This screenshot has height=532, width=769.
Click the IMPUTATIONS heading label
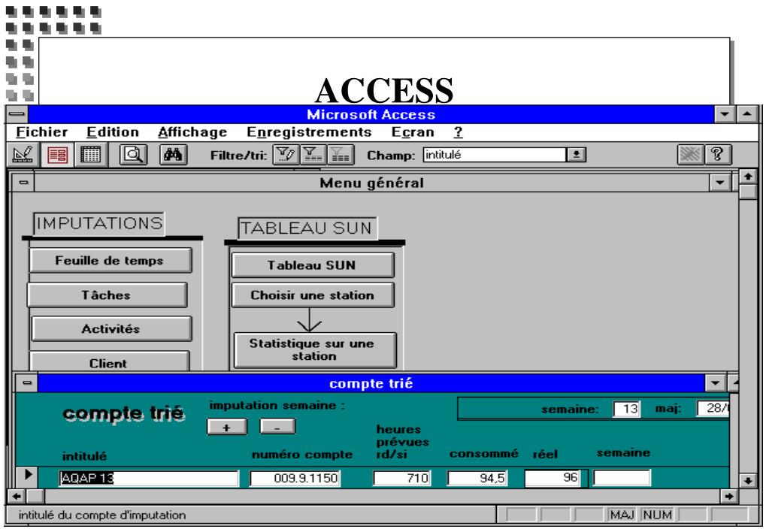click(99, 224)
